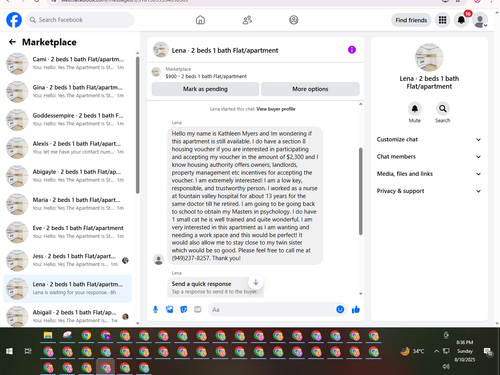The height and width of the screenshot is (375, 500).
Task: Choose a GIF with the GIF icon
Action: pyautogui.click(x=198, y=310)
